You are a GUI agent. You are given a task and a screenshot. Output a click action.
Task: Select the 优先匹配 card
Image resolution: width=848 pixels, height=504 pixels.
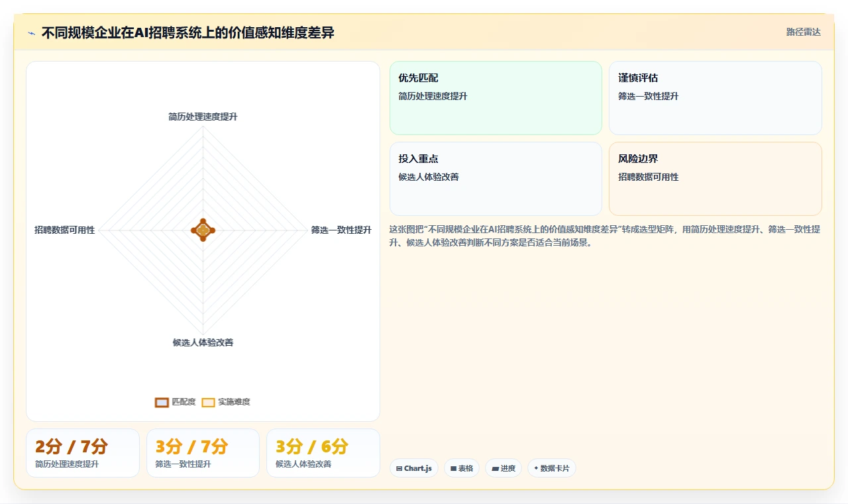[x=496, y=98]
